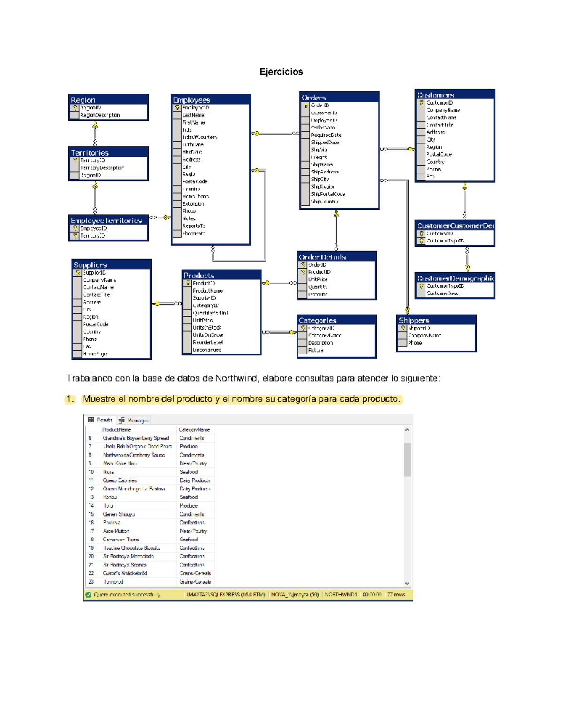Viewport: 563px width, 728px height.
Task: Click the green query success checkmark icon
Action: coord(88,595)
